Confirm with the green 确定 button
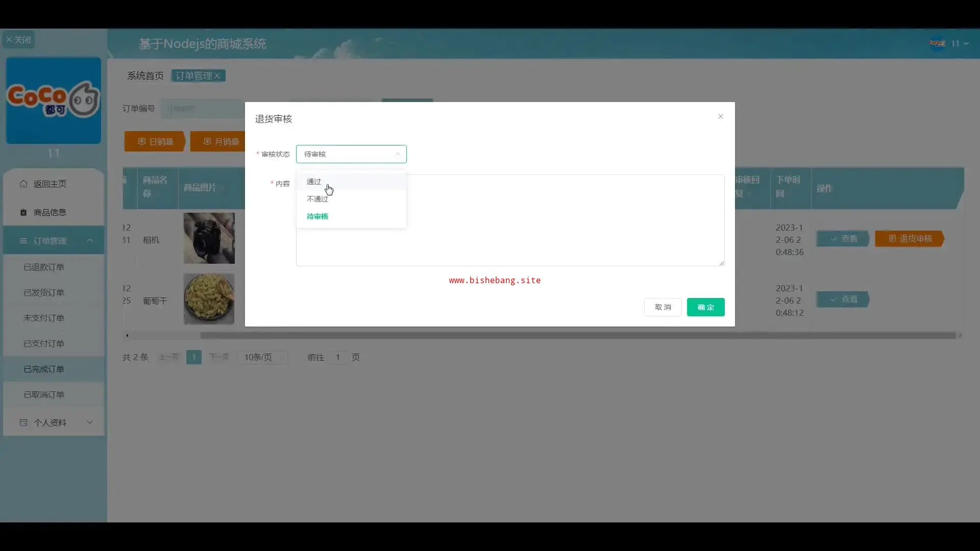Viewport: 980px width, 551px height. click(x=705, y=307)
